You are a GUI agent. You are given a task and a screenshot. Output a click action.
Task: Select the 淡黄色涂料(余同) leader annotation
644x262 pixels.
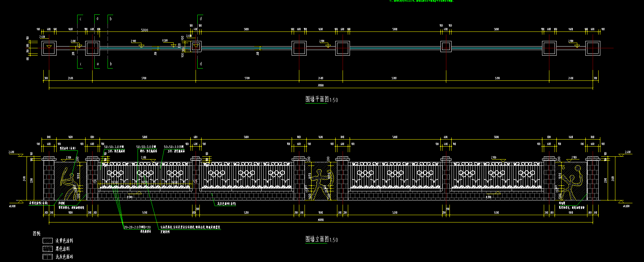coord(38,203)
